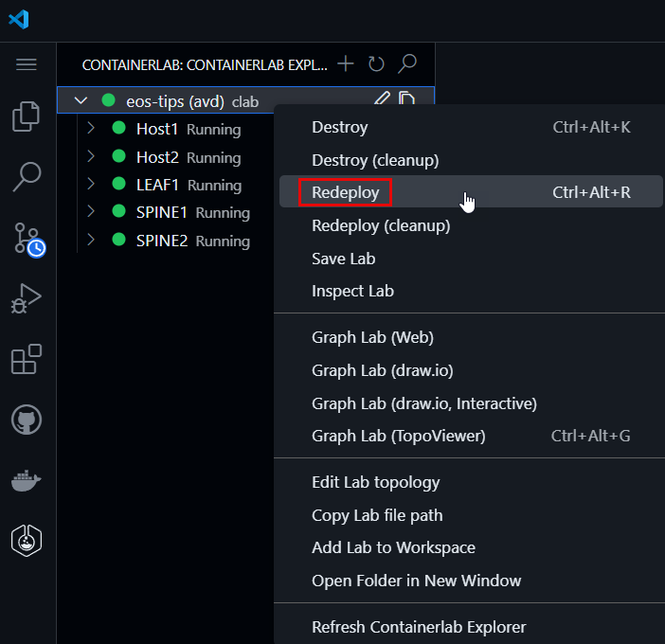Open the Containerlab view in activity bar
Image resolution: width=665 pixels, height=644 pixels.
[27, 541]
